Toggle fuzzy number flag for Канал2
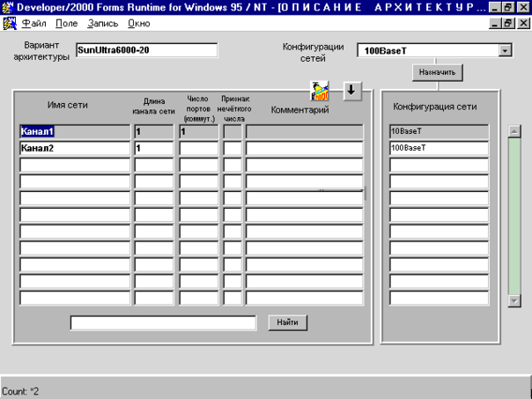This screenshot has height=399, width=532. pyautogui.click(x=233, y=148)
